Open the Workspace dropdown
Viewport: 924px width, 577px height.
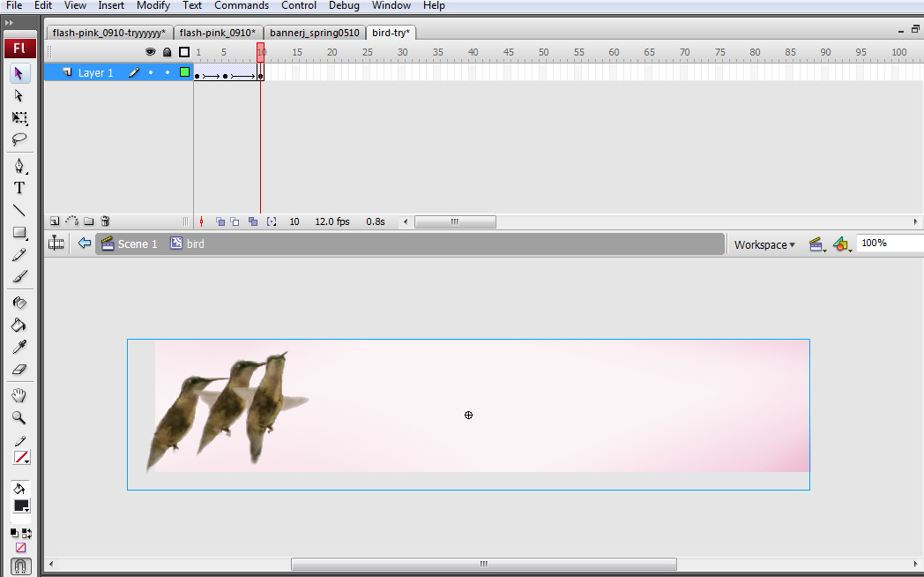[x=764, y=244]
